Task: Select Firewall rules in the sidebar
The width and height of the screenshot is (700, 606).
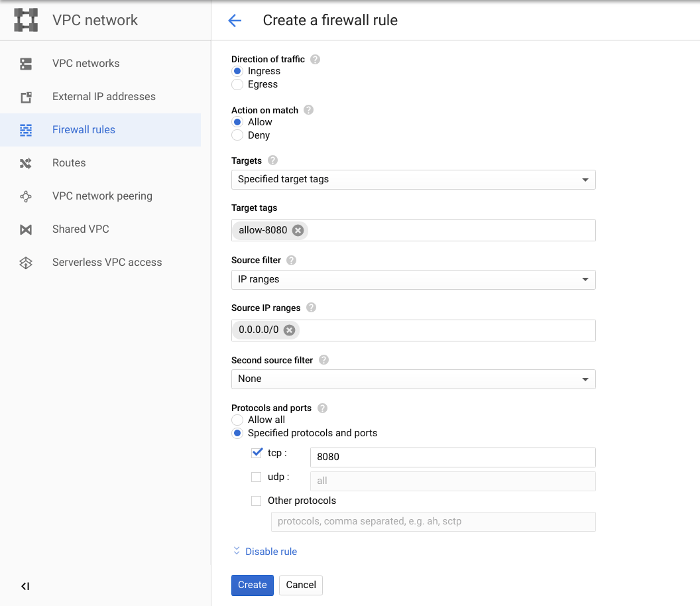Action: pos(85,129)
